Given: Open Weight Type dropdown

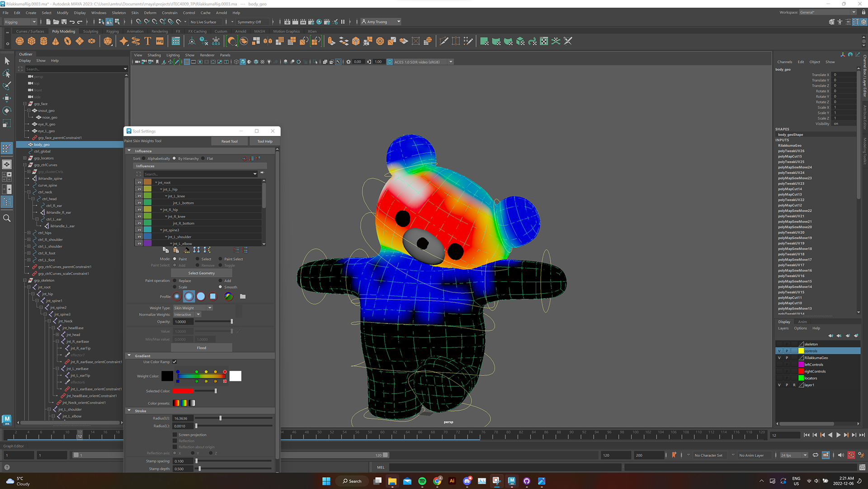Looking at the screenshot, I should [x=193, y=308].
